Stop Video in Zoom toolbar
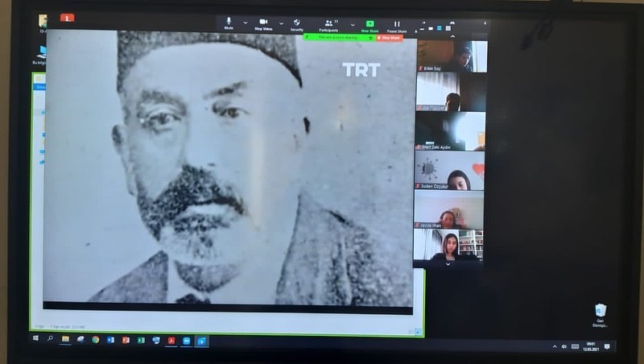Viewport: 644px width, 364px height. pos(263,24)
